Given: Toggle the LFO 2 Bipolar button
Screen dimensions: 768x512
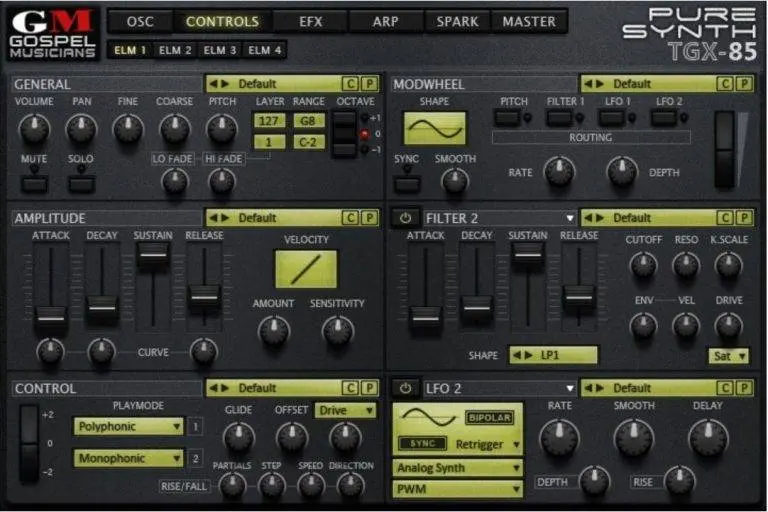Looking at the screenshot, I should [489, 417].
